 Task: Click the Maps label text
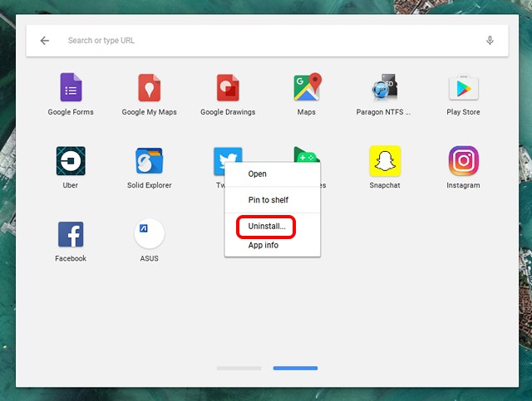coord(307,112)
